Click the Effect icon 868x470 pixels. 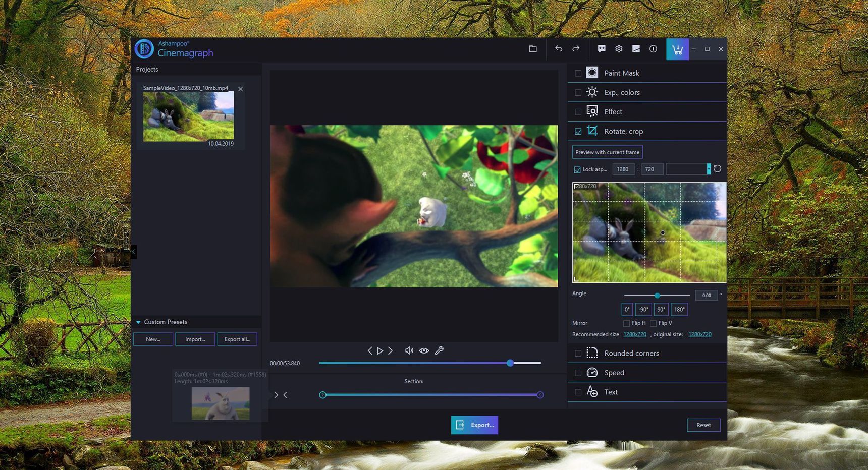tap(592, 111)
